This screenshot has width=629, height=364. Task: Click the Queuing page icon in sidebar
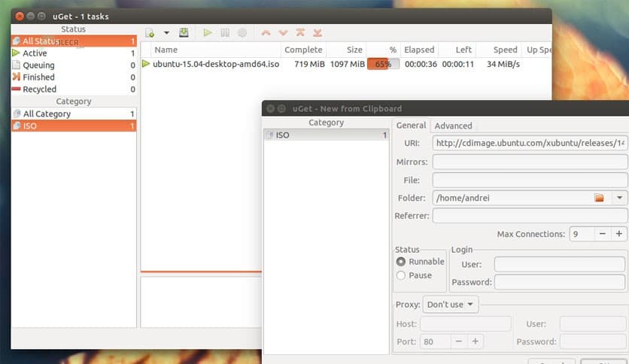(16, 65)
